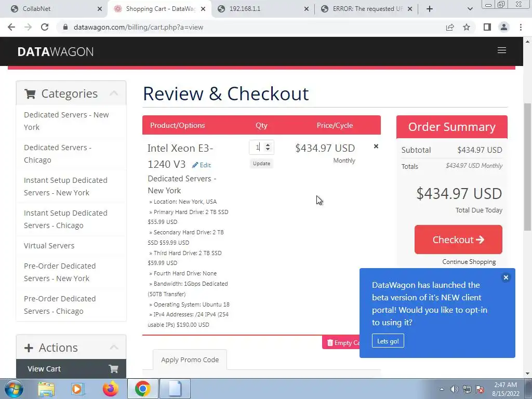This screenshot has height=399, width=532.
Task: Open the hamburger menu in DataWagon header
Action: point(501,50)
